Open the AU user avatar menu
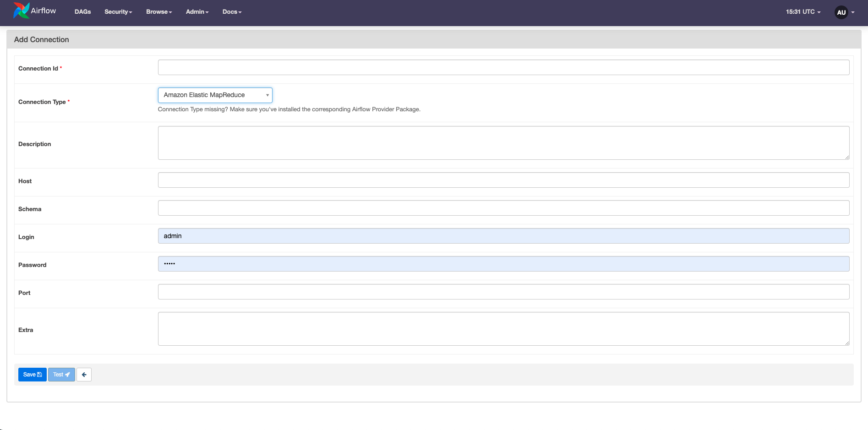 [841, 12]
